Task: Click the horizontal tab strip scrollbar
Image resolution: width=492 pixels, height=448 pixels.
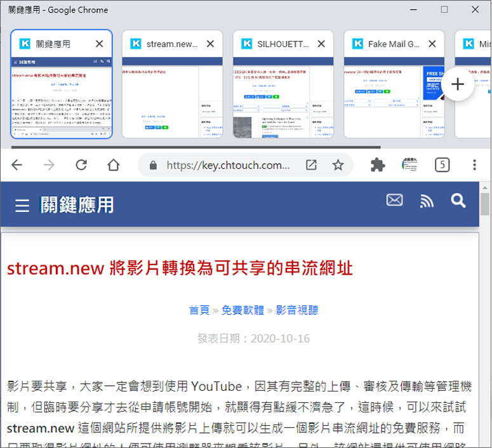Action: click(196, 147)
